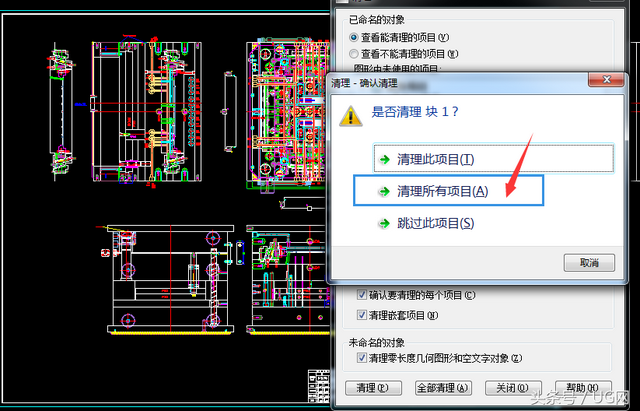The width and height of the screenshot is (640, 411).
Task: Toggle 清理零长度几何图形和空文字对象(Z) checkbox
Action: 362,358
